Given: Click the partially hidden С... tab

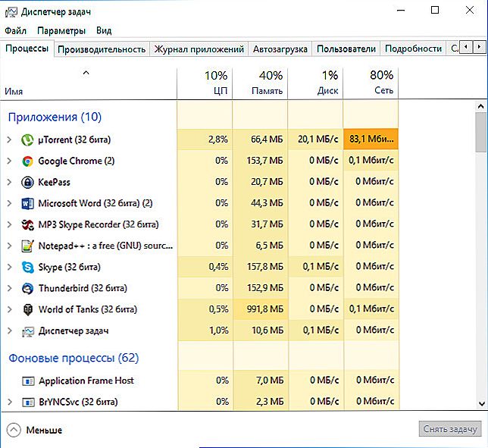Looking at the screenshot, I should click(453, 49).
